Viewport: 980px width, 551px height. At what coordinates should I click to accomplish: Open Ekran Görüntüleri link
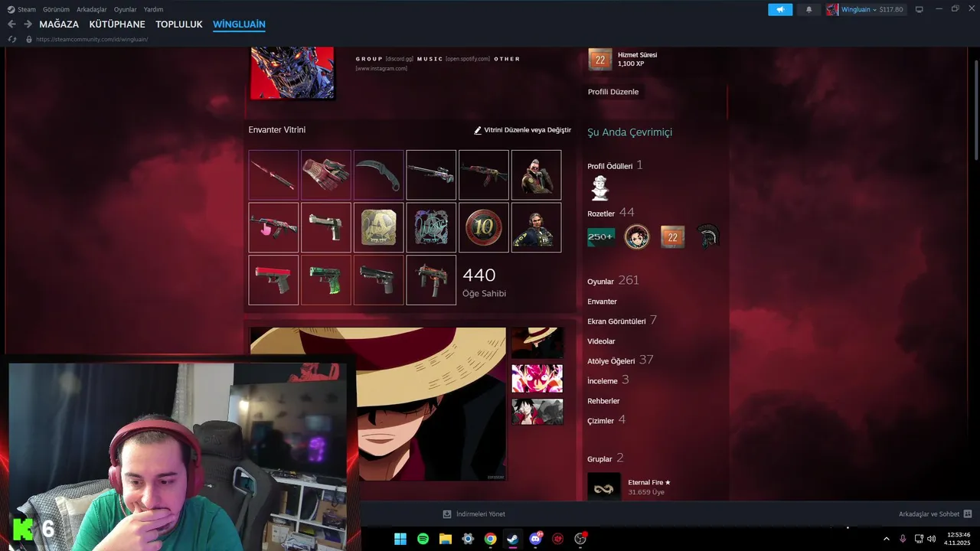tap(622, 321)
